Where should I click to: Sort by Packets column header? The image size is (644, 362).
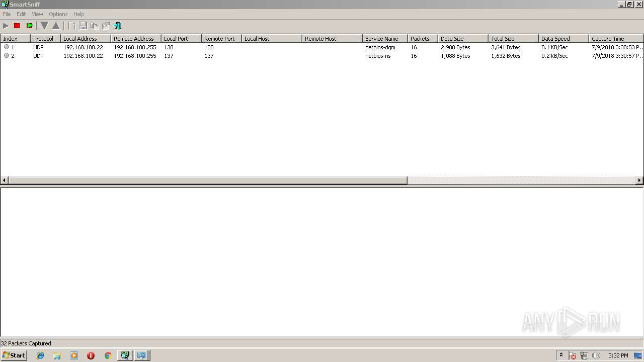click(x=423, y=39)
